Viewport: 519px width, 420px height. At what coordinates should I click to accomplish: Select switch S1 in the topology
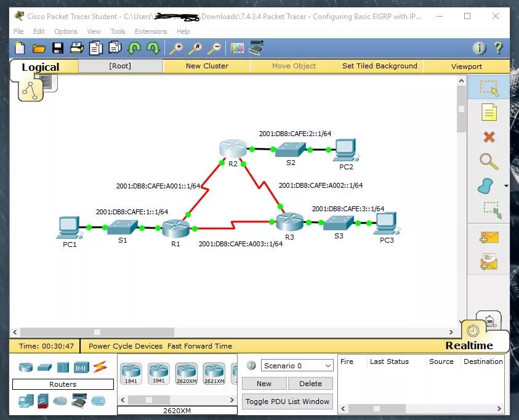point(123,227)
